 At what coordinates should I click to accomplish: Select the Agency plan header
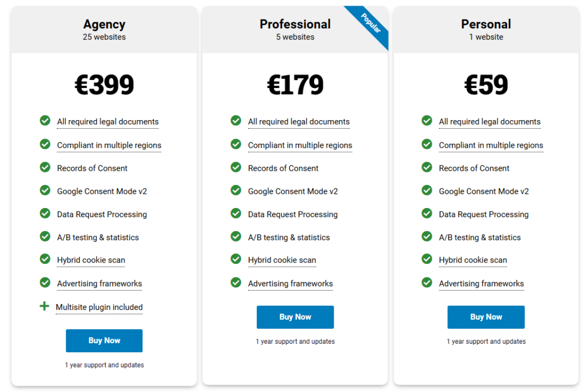tap(104, 24)
